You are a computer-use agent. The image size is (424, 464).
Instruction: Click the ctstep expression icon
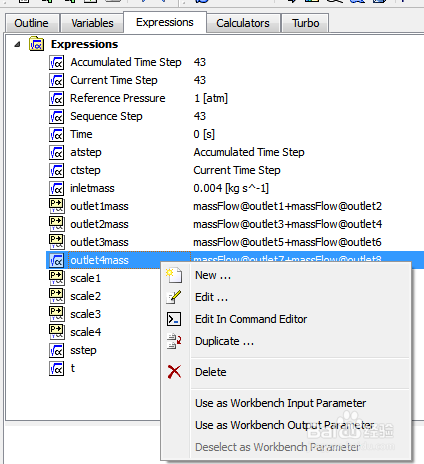coord(56,170)
